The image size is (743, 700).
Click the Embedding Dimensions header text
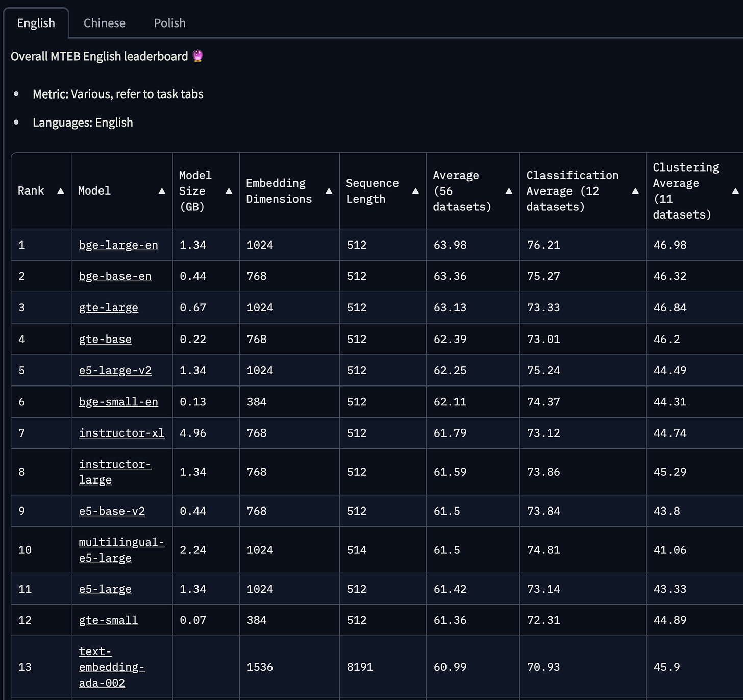click(279, 191)
